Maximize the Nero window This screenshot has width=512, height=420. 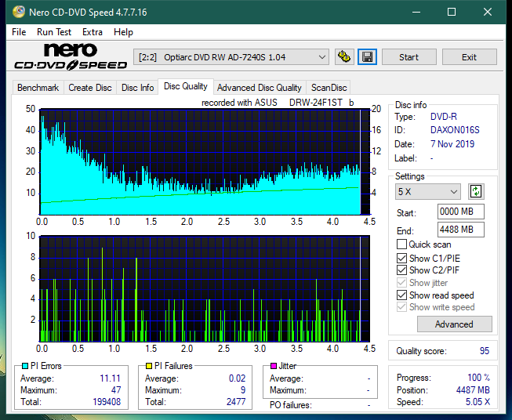click(x=452, y=12)
